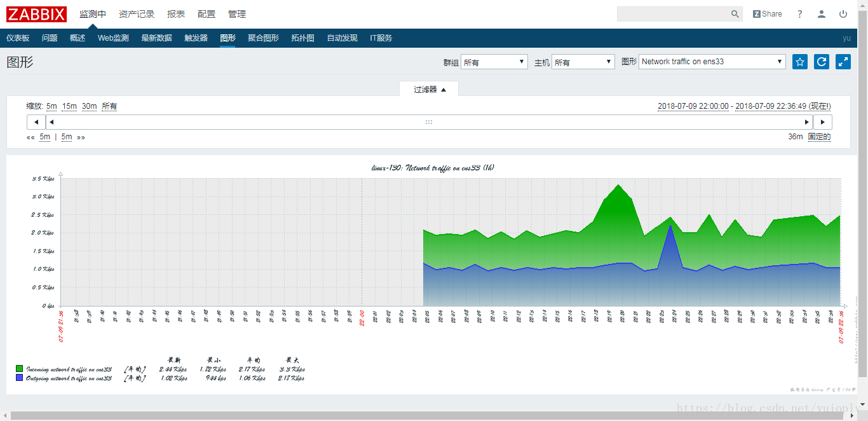Open the 群组 dropdown

(x=494, y=62)
